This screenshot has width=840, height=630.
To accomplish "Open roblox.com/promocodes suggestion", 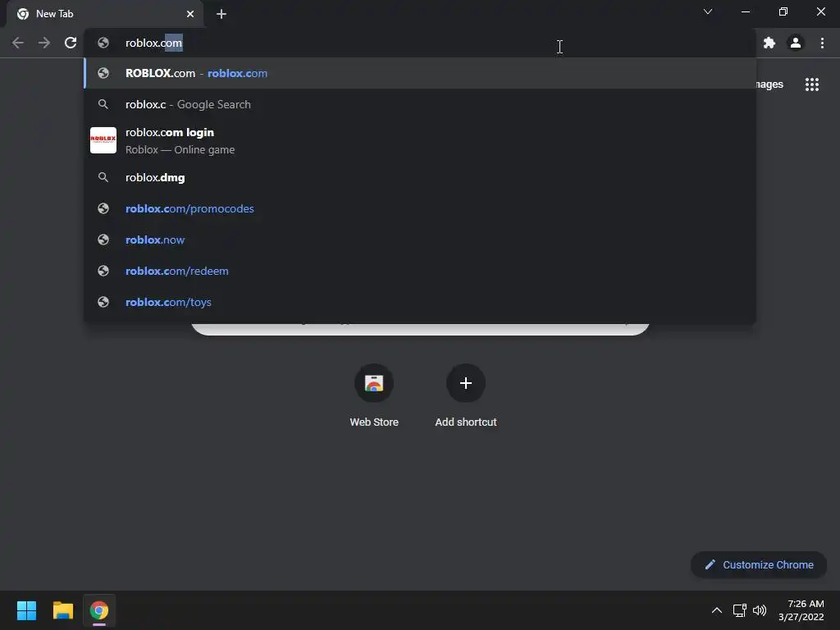I will coord(420,208).
